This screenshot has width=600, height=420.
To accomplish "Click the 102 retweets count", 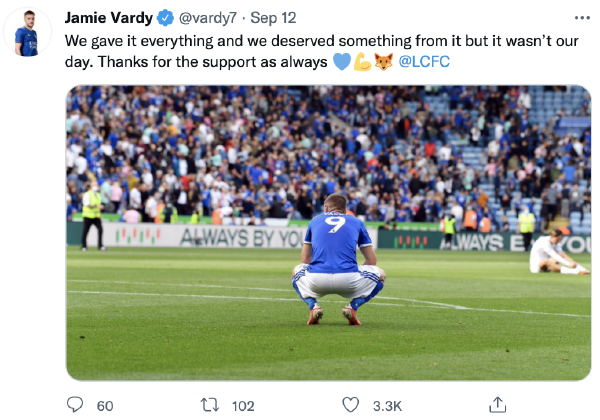I will (x=243, y=406).
